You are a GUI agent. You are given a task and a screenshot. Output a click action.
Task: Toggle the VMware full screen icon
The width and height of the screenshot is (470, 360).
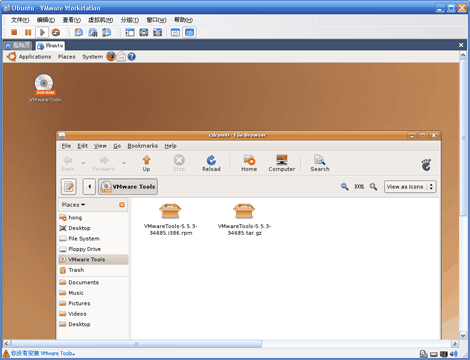pos(144,32)
